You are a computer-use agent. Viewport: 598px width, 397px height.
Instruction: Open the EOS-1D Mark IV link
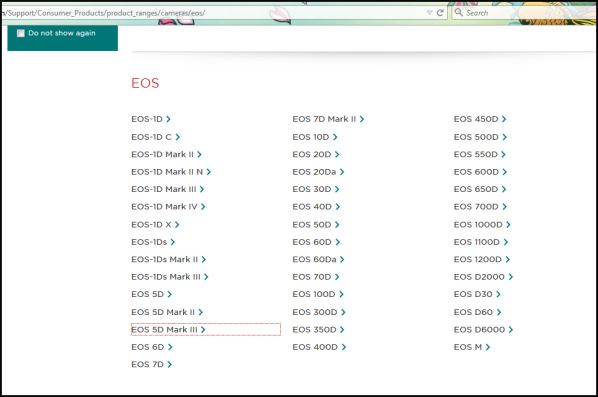(x=169, y=207)
